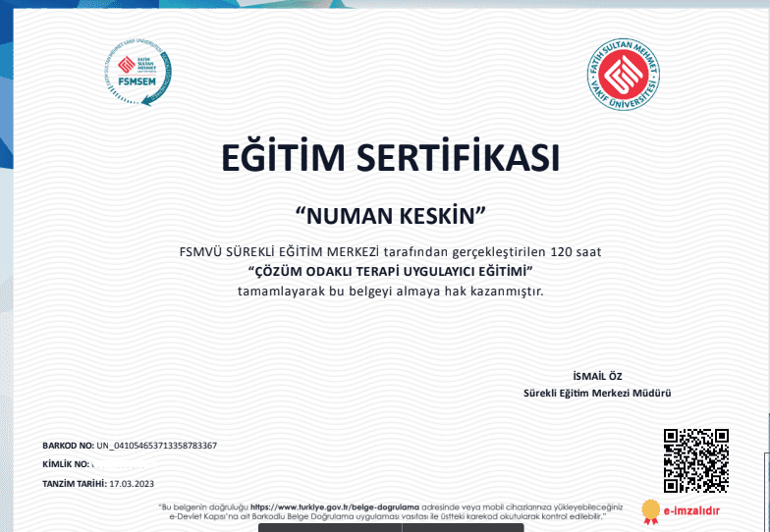Open the turkiye.gov.tr/belge-dogrulama link
The width and height of the screenshot is (770, 532).
coord(335,506)
